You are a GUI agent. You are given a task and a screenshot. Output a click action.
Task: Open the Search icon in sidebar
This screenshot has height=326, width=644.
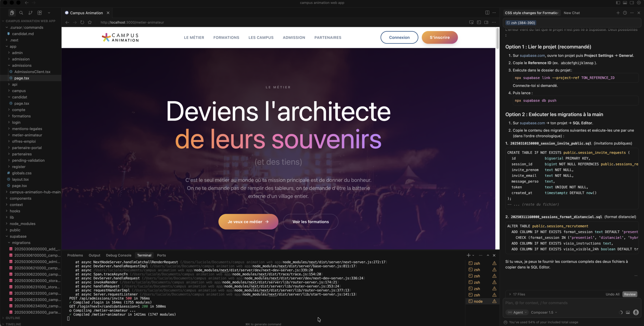(x=21, y=13)
